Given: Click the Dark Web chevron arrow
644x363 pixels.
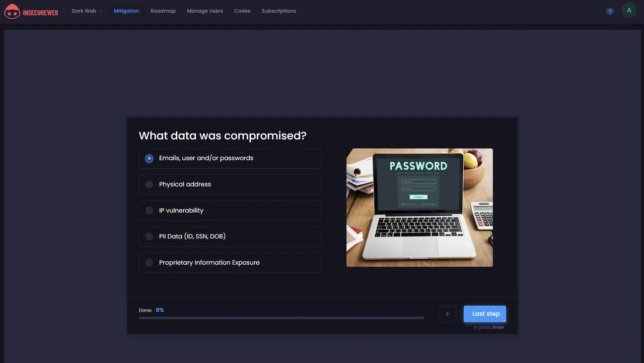Looking at the screenshot, I should tap(101, 12).
